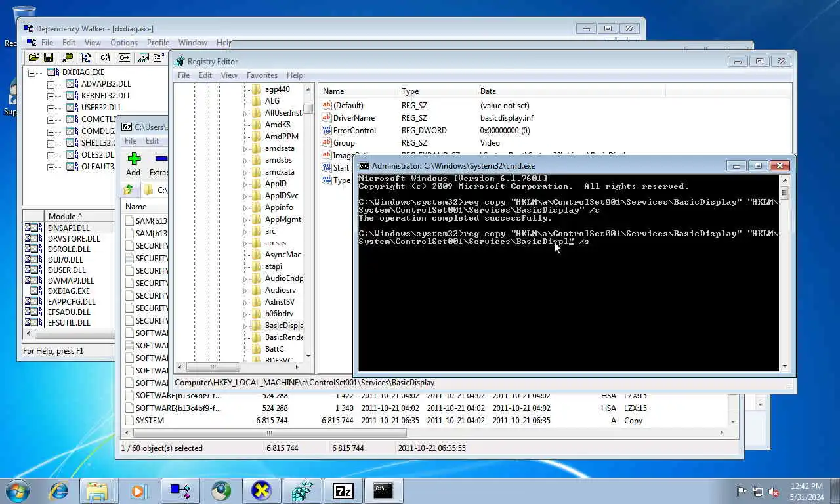Viewport: 840px width, 504px height.
Task: Select the agp440 registry key
Action: pyautogui.click(x=277, y=89)
